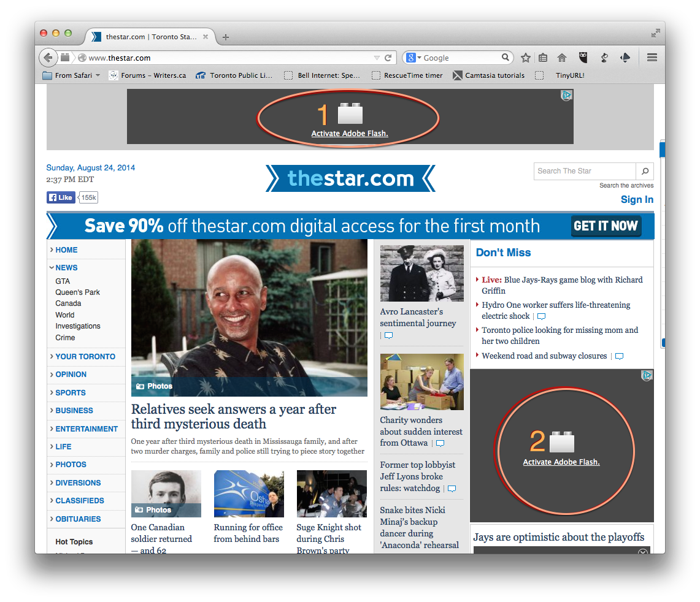Open the address bar history dropdown arrow
This screenshot has height=602, width=700.
click(x=376, y=58)
